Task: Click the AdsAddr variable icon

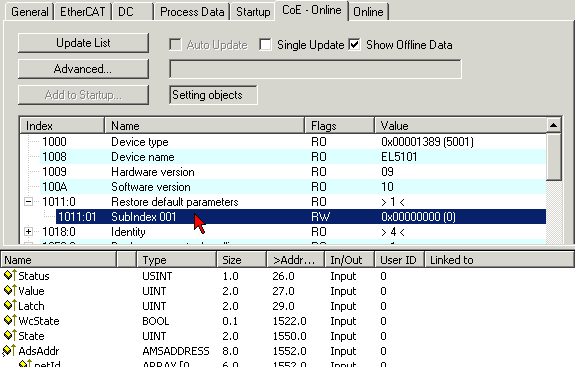Action: 9,351
